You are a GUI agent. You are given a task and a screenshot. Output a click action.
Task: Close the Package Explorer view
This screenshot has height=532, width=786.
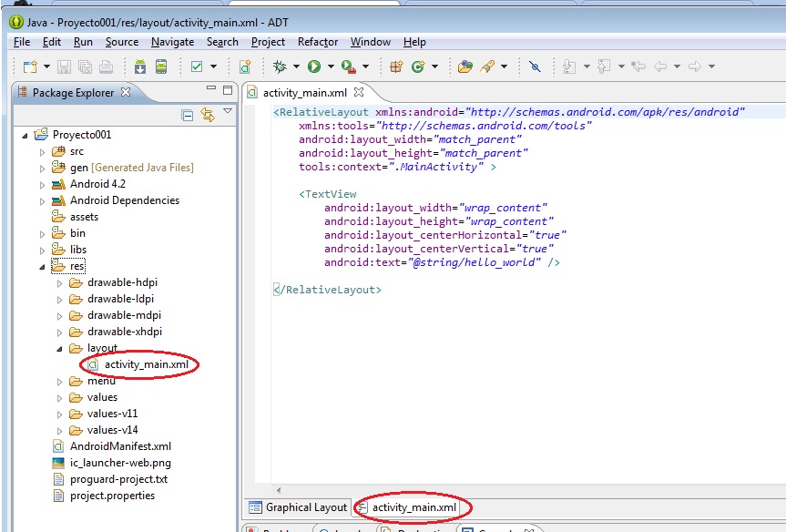(126, 92)
